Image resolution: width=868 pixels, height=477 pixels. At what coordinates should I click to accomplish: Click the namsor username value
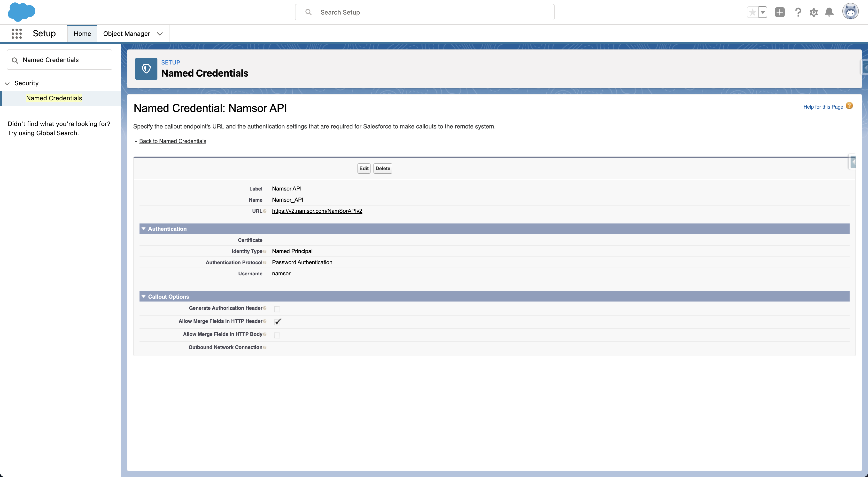click(x=281, y=273)
